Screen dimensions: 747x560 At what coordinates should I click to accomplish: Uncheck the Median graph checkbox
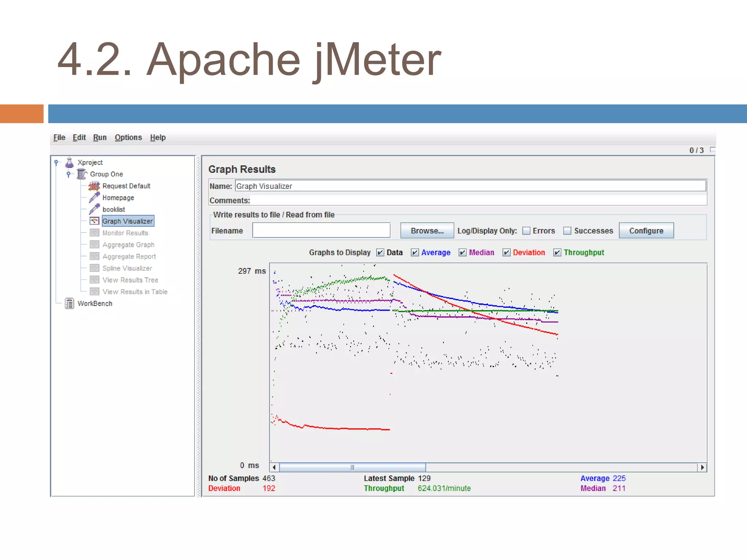(462, 252)
